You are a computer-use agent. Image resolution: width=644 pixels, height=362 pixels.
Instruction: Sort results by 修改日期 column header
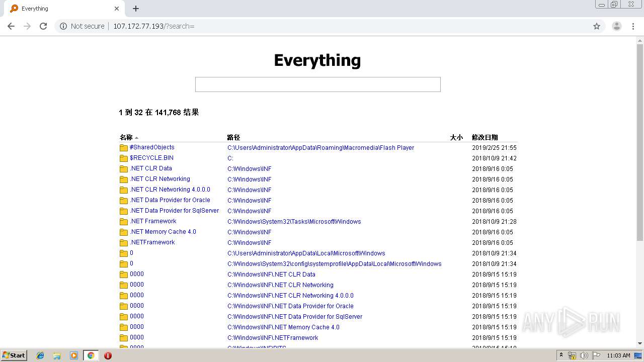pos(485,137)
